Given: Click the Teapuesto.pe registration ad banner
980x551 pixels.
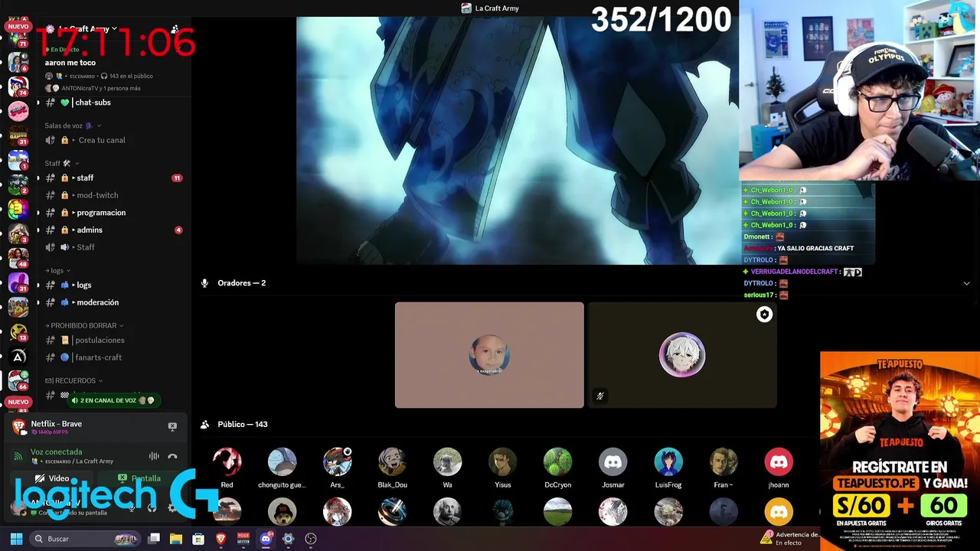Looking at the screenshot, I should [900, 451].
